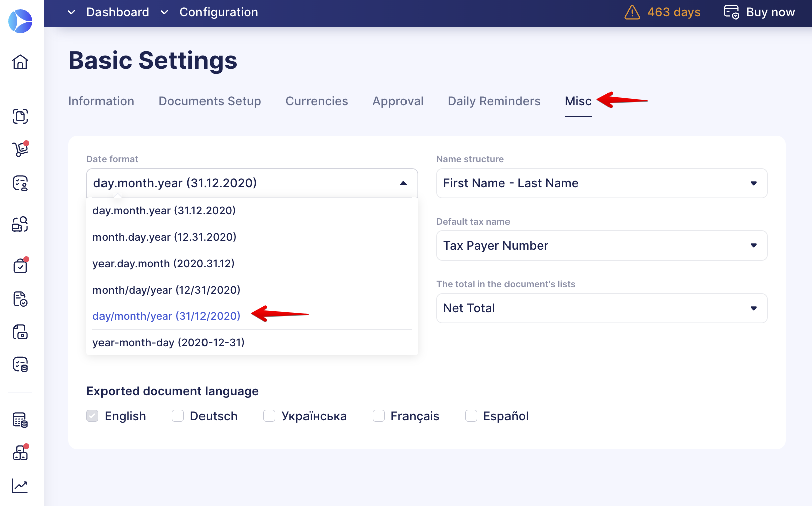Open the Configuration menu
This screenshot has width=812, height=506.
click(219, 12)
